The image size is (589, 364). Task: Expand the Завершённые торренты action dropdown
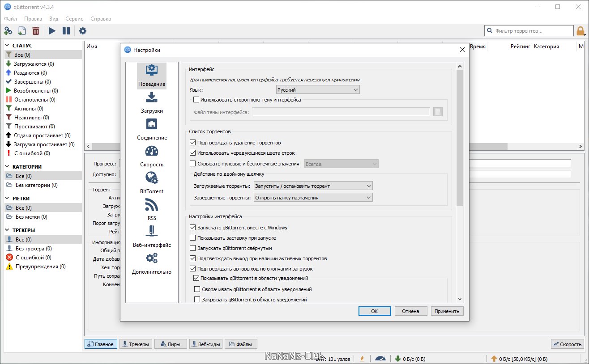coord(313,197)
